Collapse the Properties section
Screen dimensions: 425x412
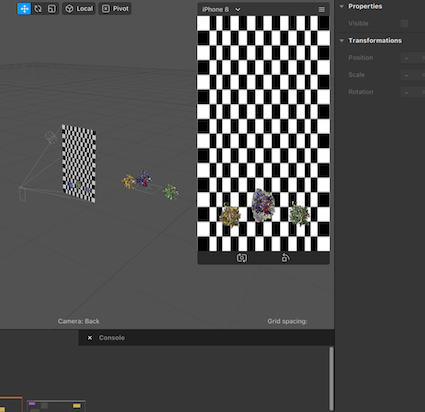(342, 6)
